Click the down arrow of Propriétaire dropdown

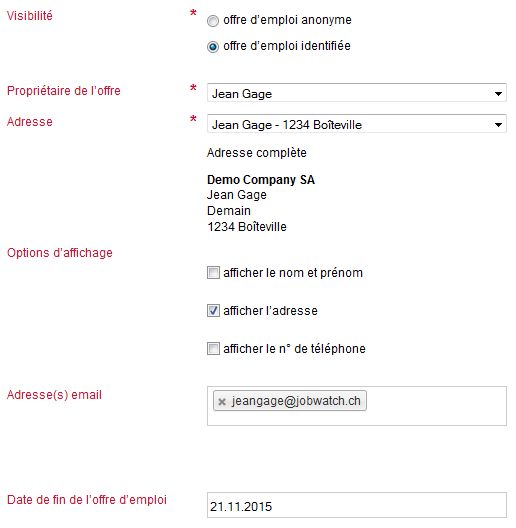(x=498, y=93)
